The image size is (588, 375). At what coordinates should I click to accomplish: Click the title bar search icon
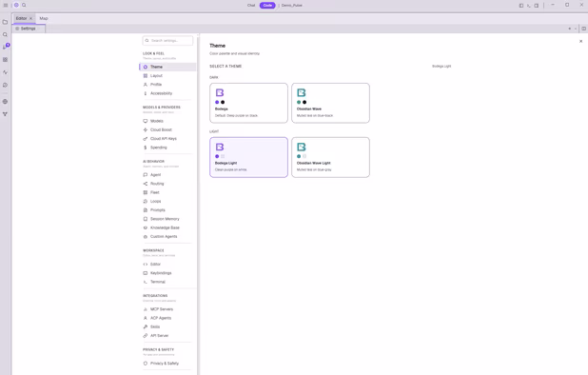(x=24, y=6)
